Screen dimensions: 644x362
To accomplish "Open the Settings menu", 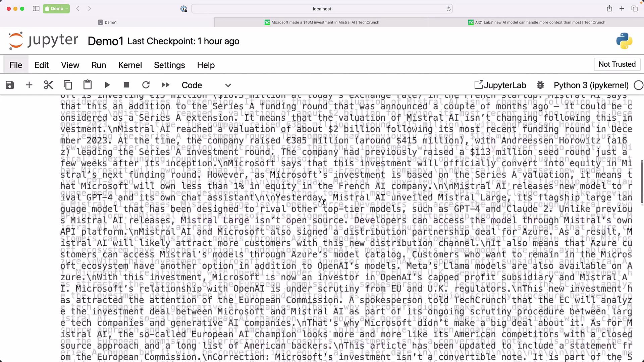I will point(169,65).
